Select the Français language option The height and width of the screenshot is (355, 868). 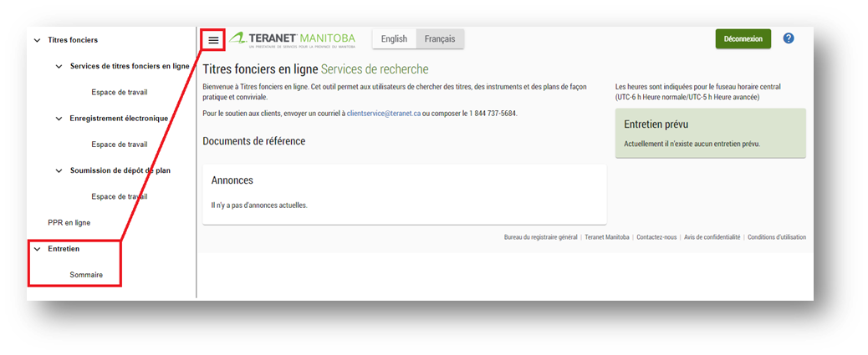coord(440,39)
